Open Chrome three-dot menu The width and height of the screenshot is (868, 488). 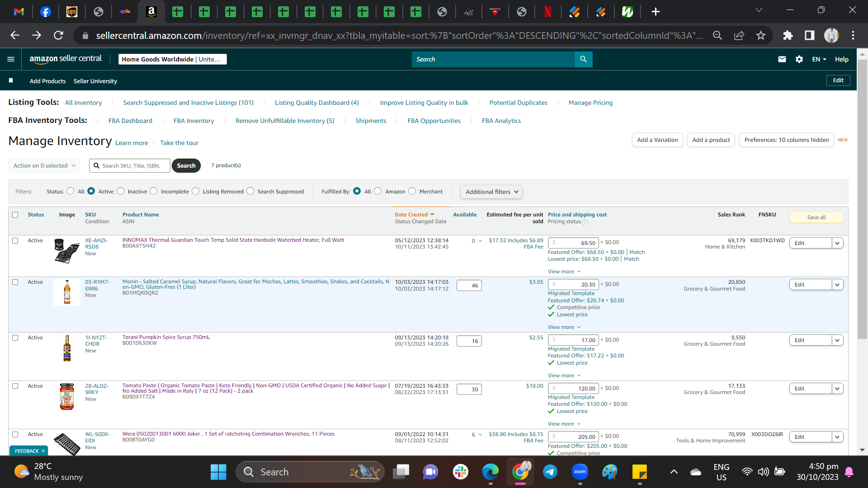[853, 35]
